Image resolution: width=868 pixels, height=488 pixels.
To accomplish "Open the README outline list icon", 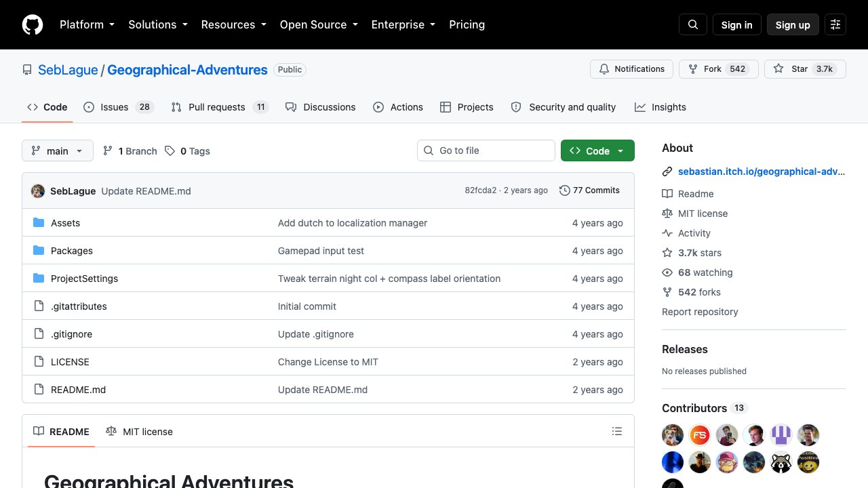I will pos(617,431).
